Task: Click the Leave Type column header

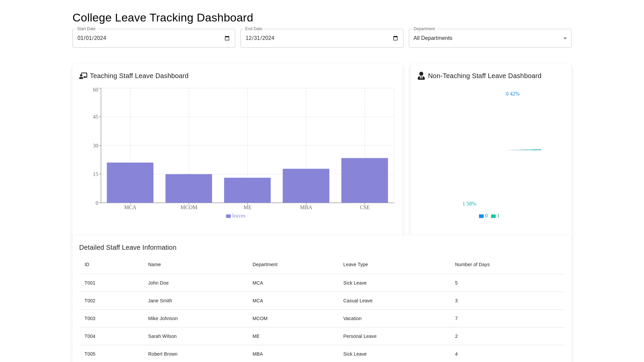Action: pos(356,264)
